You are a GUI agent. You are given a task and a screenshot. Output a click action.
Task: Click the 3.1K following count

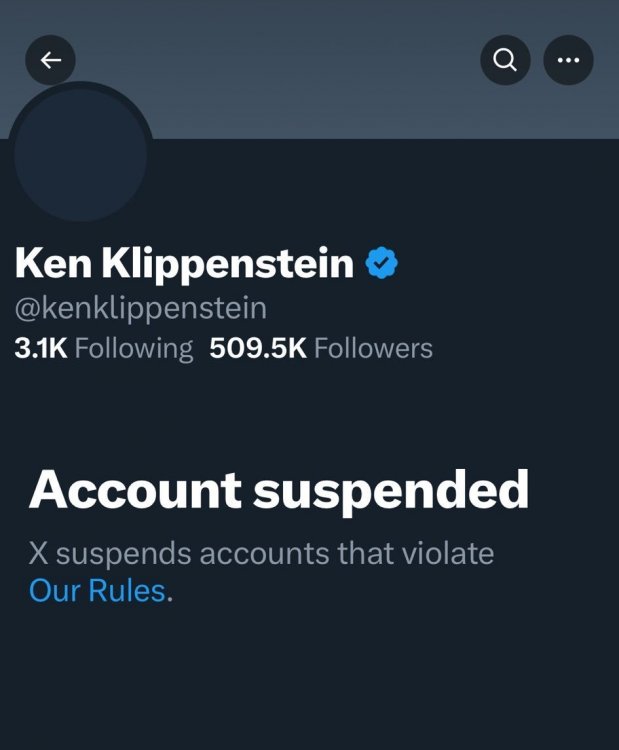point(41,348)
